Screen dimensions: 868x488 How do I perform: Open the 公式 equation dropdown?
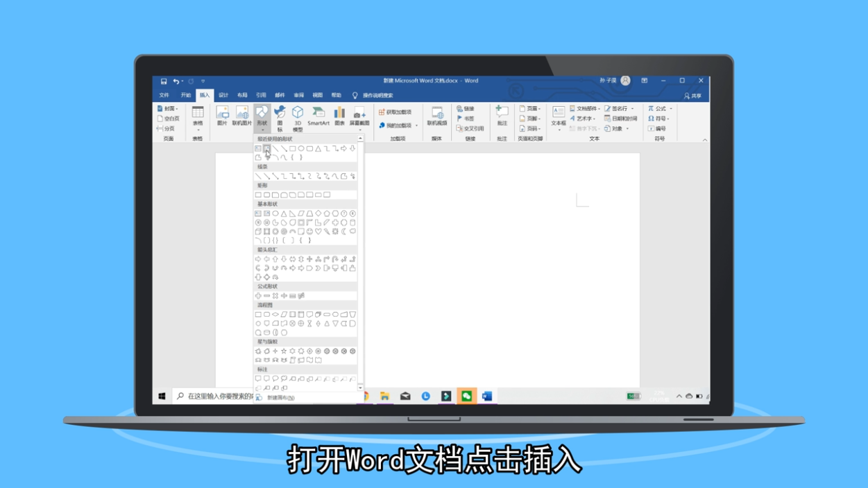660,109
